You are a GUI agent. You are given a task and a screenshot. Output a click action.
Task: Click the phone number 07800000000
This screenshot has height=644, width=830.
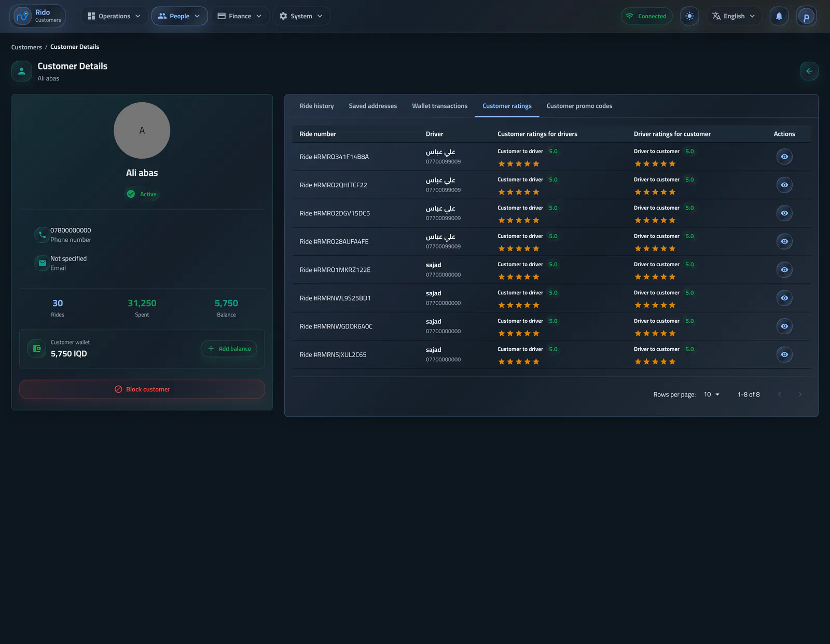click(x=71, y=230)
